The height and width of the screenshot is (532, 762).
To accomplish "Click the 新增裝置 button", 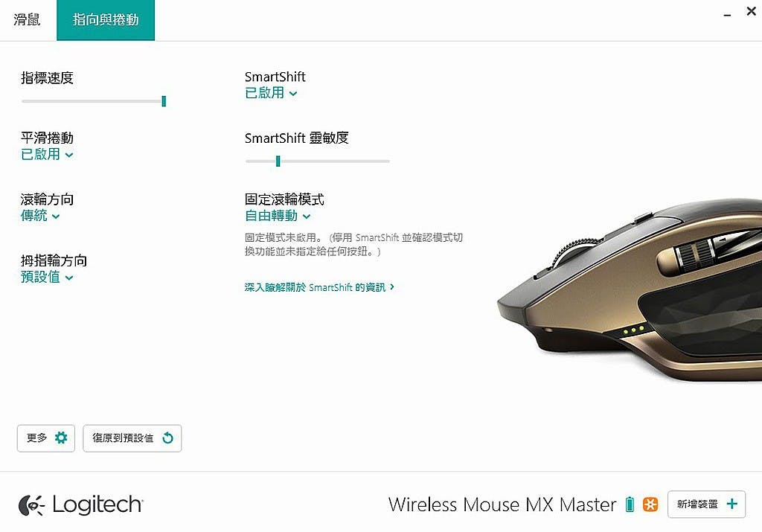I will pos(706,504).
